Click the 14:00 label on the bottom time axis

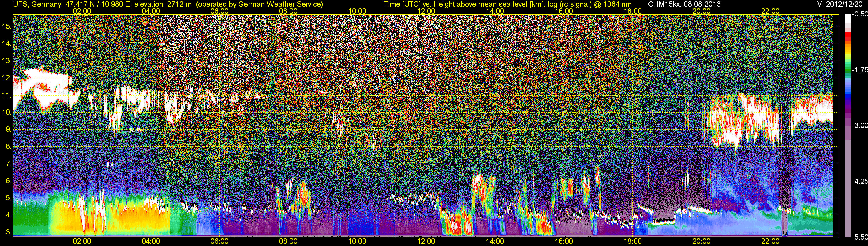pos(495,241)
